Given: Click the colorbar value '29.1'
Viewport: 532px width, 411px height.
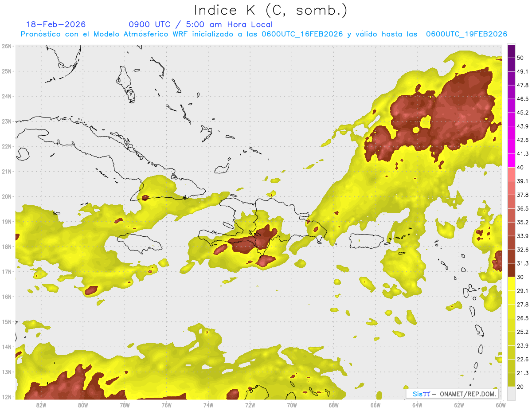Looking at the screenshot, I should tap(522, 291).
